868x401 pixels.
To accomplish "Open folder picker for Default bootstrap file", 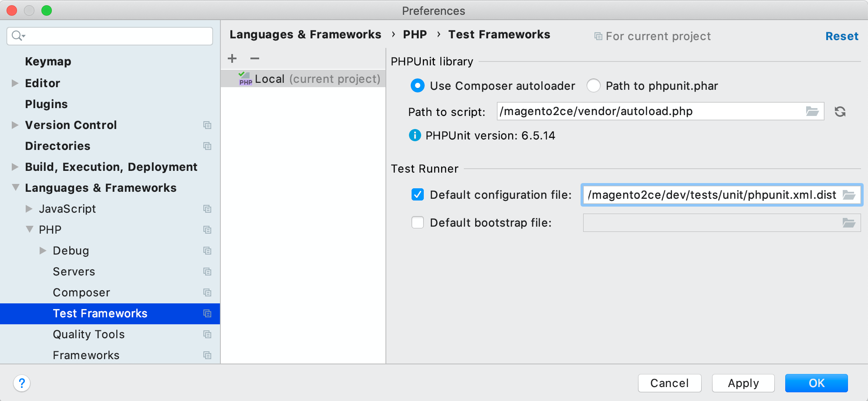I will [x=848, y=223].
